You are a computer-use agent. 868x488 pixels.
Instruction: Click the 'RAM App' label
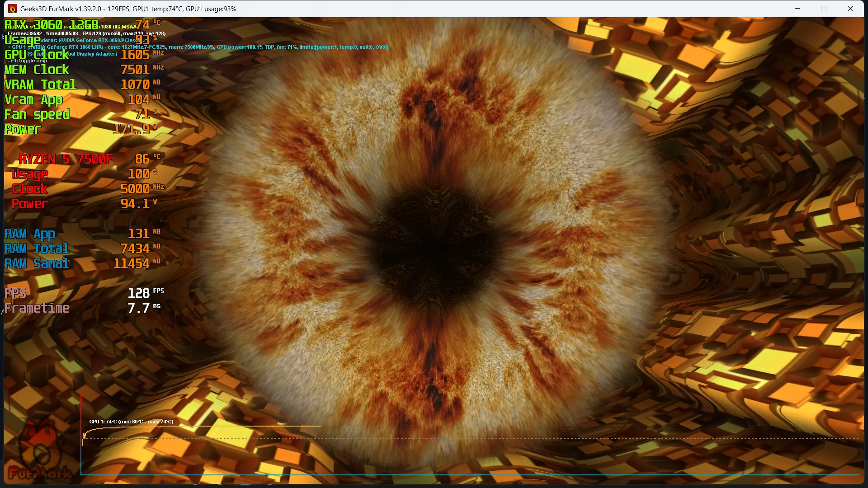[30, 234]
